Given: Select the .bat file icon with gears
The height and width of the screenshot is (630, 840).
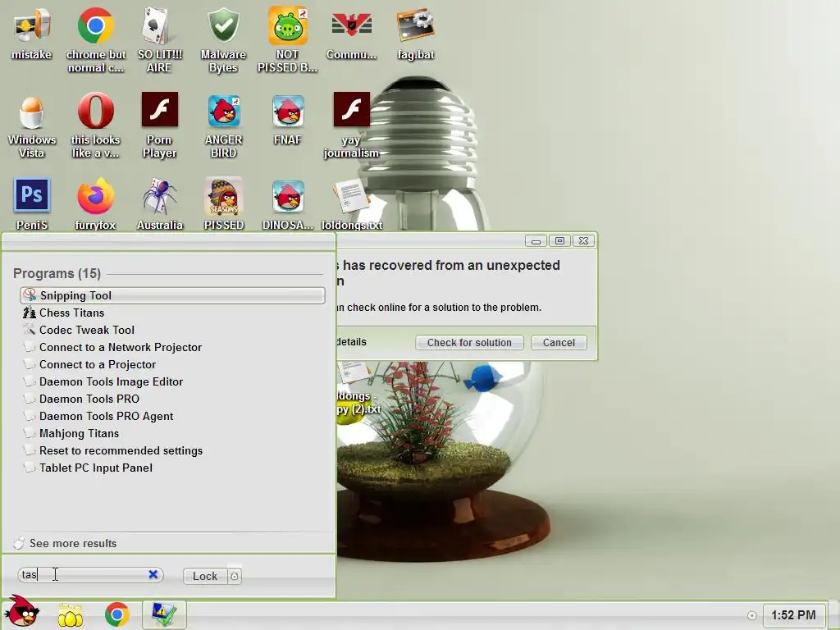Looking at the screenshot, I should coord(416,33).
